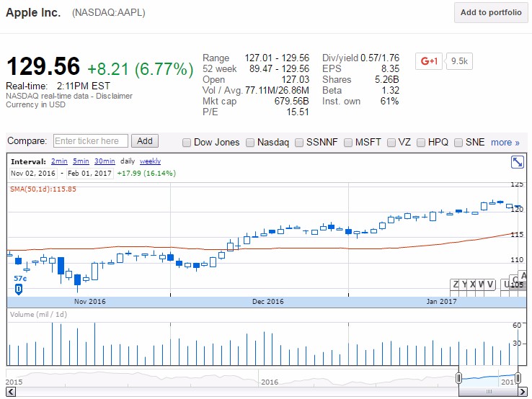Open the news flag marked Z
The width and height of the screenshot is (532, 399).
[x=456, y=284]
